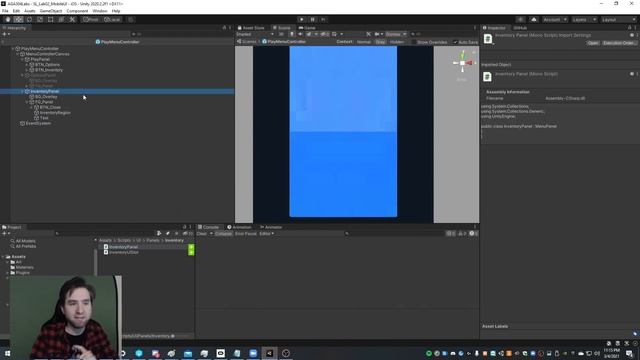Select the Hand tool in toolbar
Image resolution: width=640 pixels, height=360 pixels.
pyautogui.click(x=8, y=19)
